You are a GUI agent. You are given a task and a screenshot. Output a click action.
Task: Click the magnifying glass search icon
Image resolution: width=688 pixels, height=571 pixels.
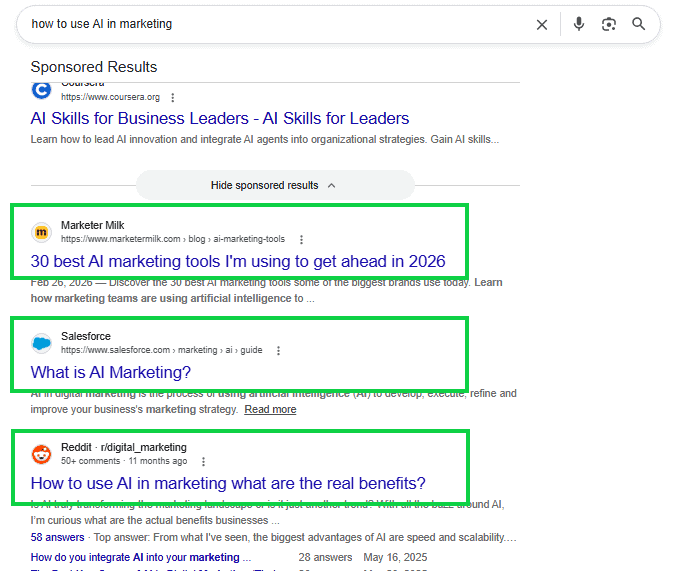[x=638, y=24]
